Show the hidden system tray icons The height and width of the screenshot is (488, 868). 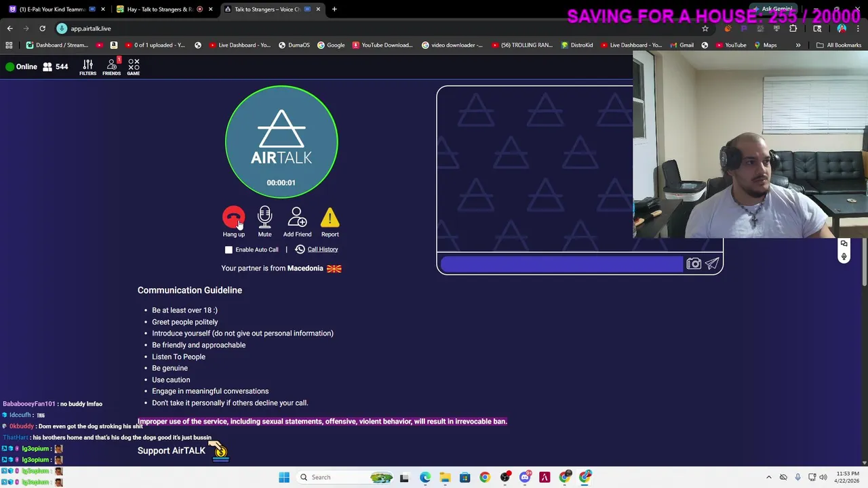[x=768, y=477]
